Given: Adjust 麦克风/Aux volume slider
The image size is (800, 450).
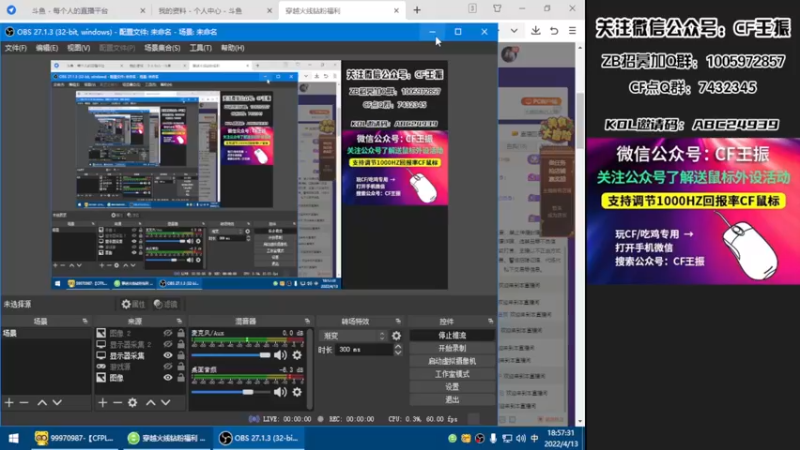Looking at the screenshot, I should coord(231,355).
